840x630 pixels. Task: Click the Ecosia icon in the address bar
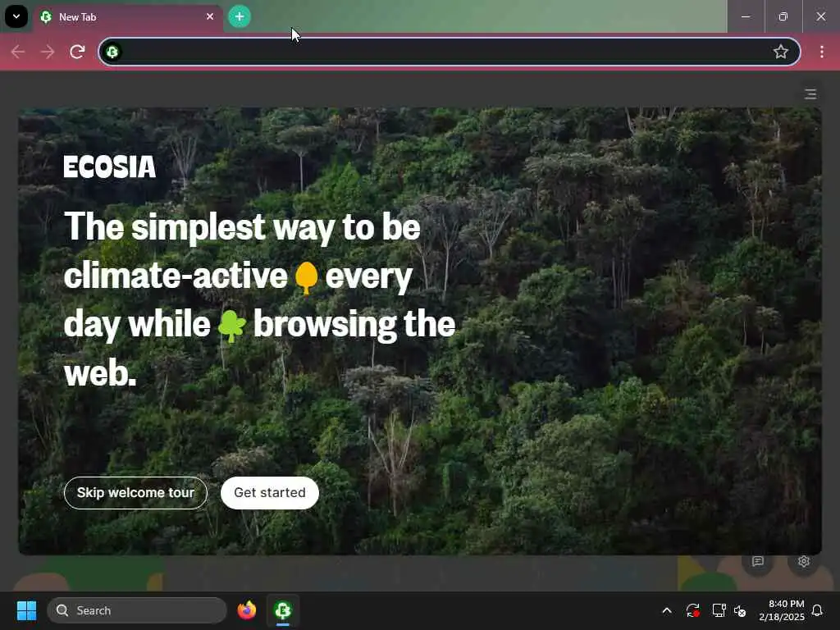pos(112,52)
